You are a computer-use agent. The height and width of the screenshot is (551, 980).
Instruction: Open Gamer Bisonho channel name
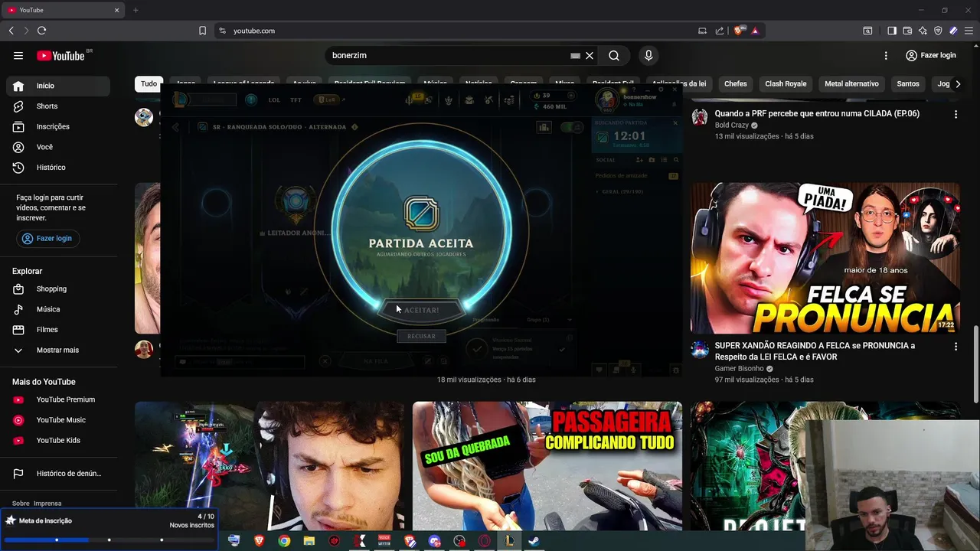(739, 369)
